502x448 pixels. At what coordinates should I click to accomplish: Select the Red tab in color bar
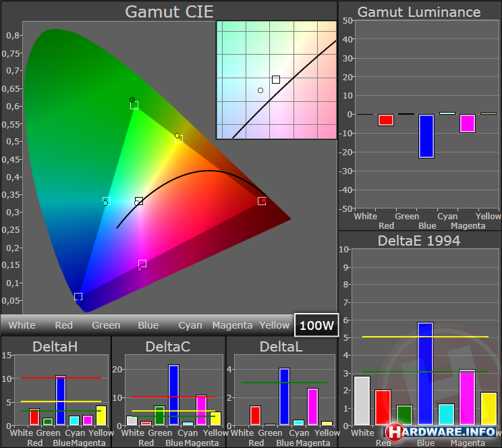click(x=63, y=325)
